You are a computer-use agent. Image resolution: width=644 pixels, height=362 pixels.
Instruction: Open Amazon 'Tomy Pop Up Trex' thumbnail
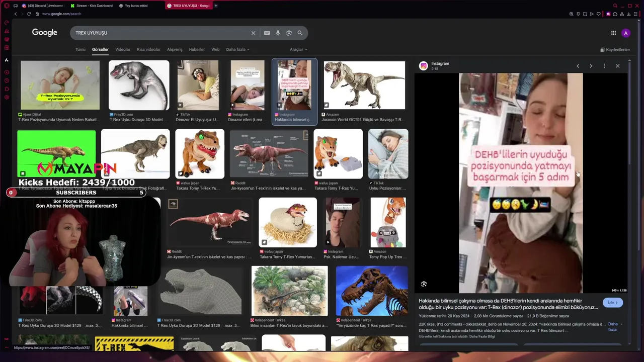[x=388, y=222]
